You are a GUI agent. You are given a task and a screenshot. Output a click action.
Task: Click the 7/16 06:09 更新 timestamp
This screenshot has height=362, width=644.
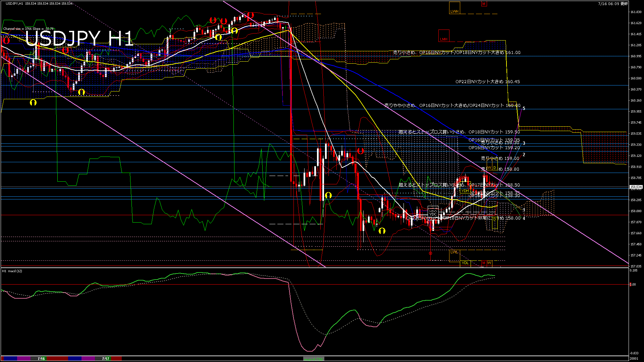point(612,4)
